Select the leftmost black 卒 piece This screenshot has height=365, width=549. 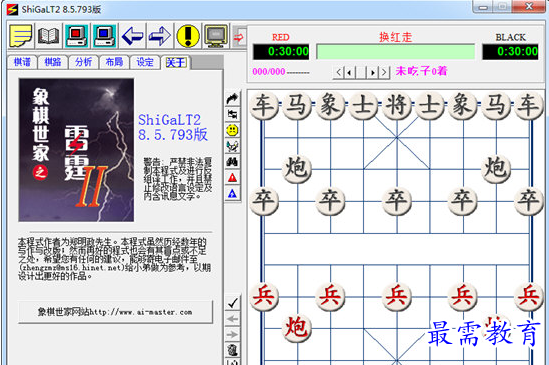tap(264, 200)
